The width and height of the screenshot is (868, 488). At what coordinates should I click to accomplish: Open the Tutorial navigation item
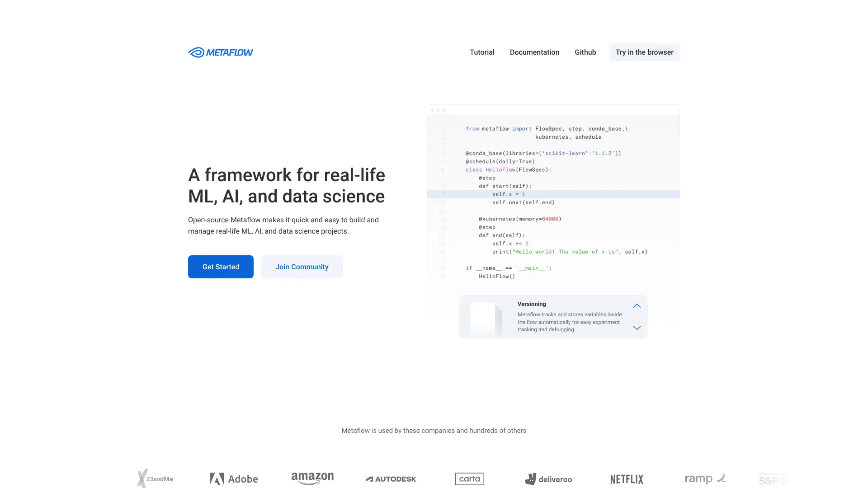coord(481,52)
